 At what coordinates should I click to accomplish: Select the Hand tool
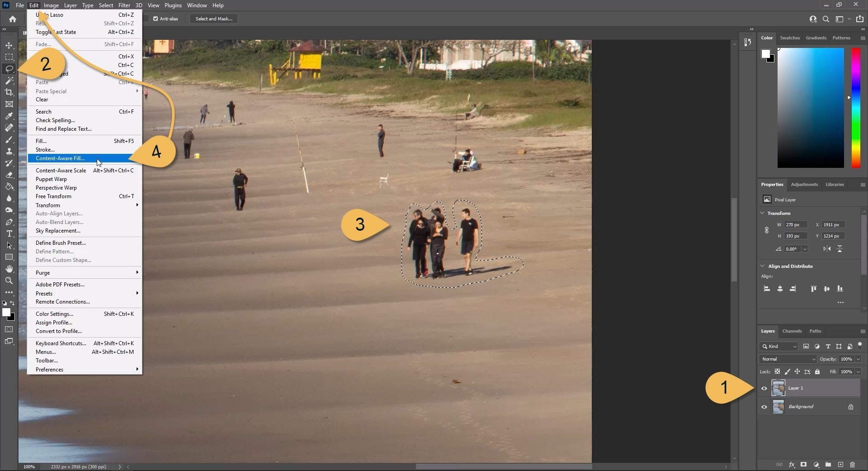pyautogui.click(x=9, y=269)
